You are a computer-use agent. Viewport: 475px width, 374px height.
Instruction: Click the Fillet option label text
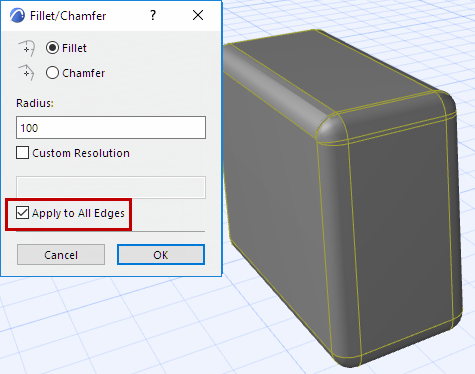pos(74,48)
